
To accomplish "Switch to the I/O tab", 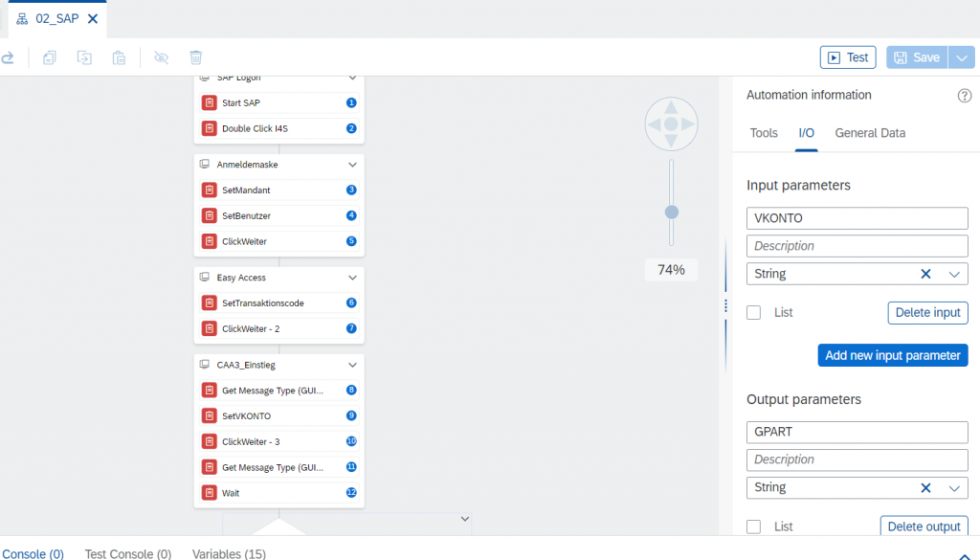I will click(806, 133).
